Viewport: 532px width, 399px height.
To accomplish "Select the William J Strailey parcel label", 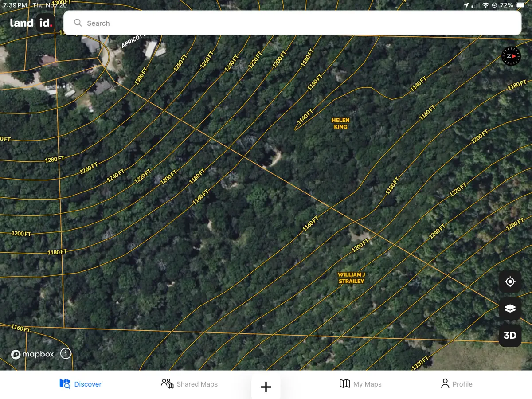I will [x=351, y=278].
